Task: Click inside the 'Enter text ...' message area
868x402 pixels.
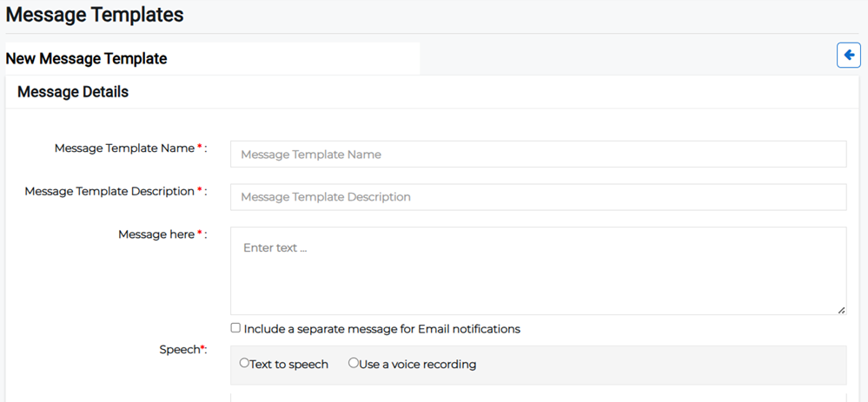Action: click(538, 271)
